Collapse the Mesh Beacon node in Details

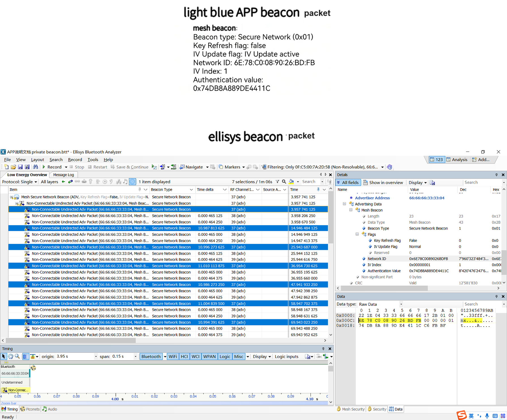tap(351, 210)
